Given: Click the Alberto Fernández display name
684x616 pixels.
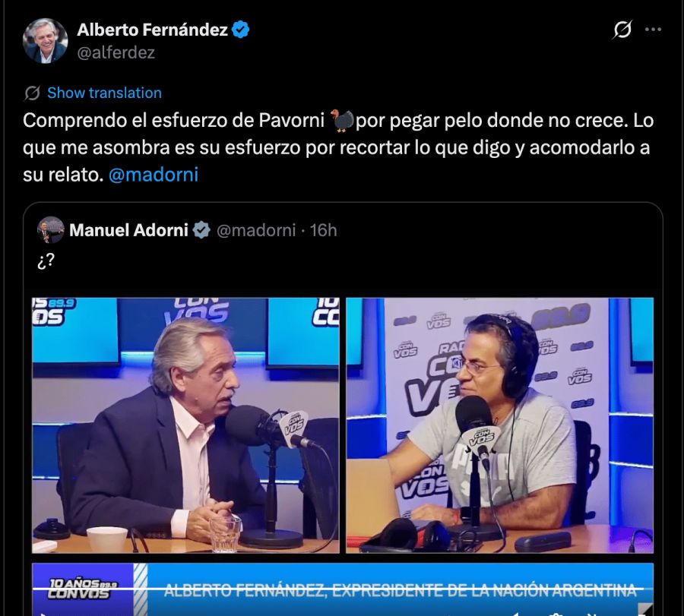Looking at the screenshot, I should coord(152,30).
